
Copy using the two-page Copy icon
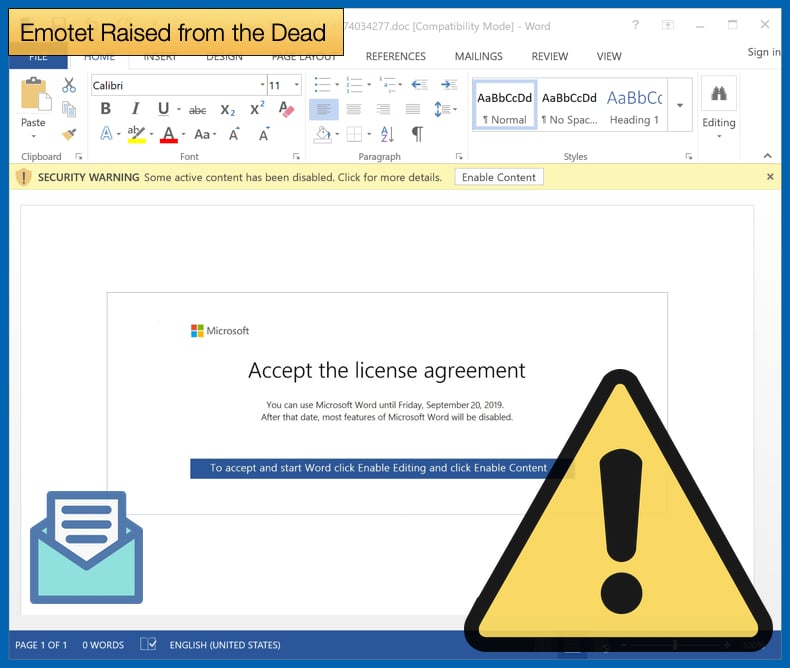coord(69,109)
